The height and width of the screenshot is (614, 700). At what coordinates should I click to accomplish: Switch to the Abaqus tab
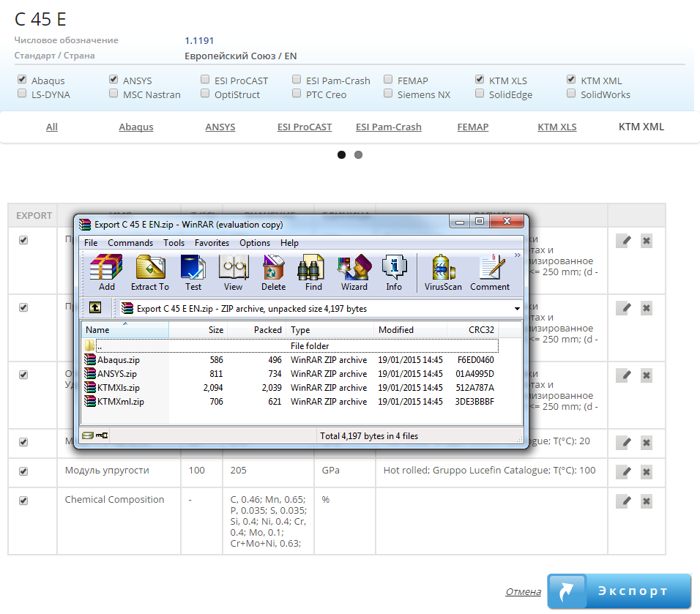point(136,127)
